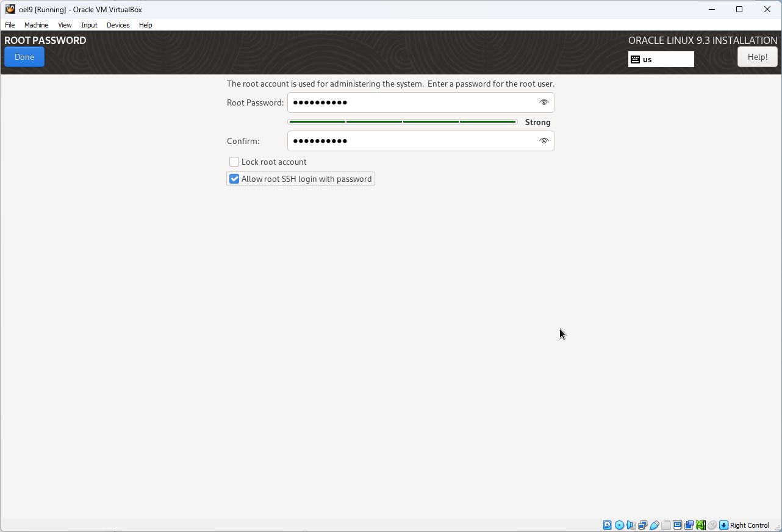Open the us keyboard layout selector
The width and height of the screenshot is (782, 532).
coord(661,59)
